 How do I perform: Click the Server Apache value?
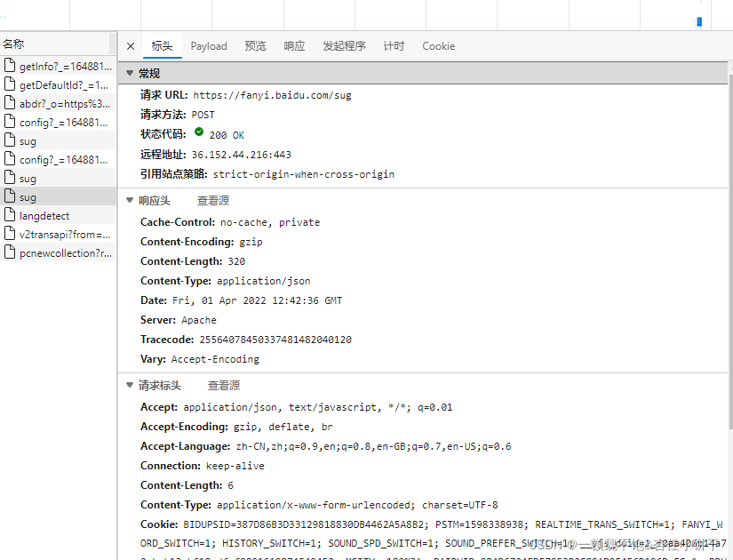199,321
